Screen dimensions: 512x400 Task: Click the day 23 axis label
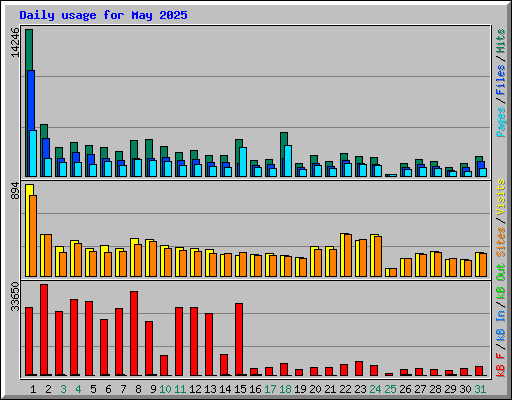[x=360, y=389]
